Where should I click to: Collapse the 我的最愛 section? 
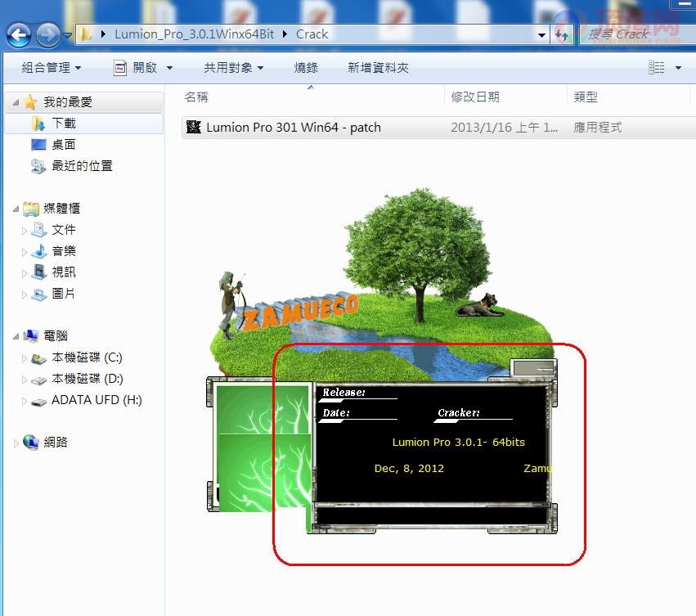[x=16, y=102]
